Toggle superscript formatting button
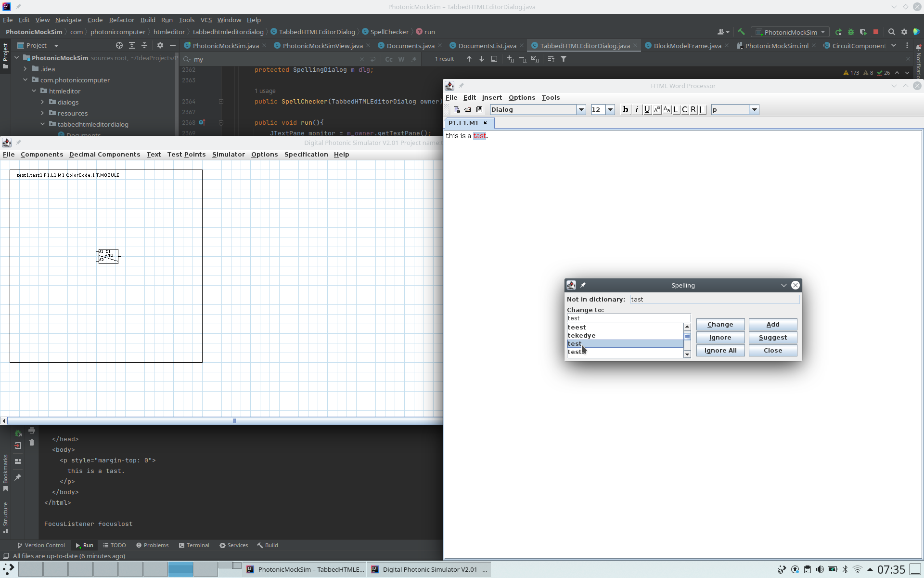This screenshot has width=924, height=578. pos(657,110)
